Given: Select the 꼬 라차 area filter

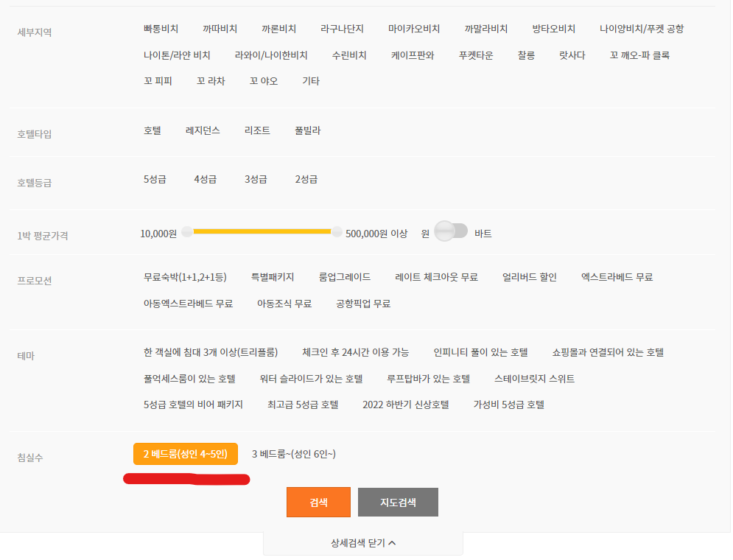Looking at the screenshot, I should [211, 81].
